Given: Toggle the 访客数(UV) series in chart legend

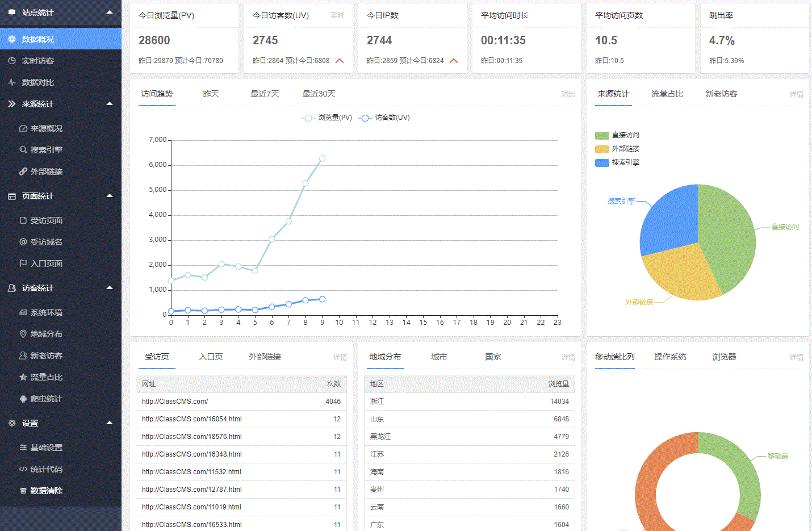Looking at the screenshot, I should [x=384, y=118].
